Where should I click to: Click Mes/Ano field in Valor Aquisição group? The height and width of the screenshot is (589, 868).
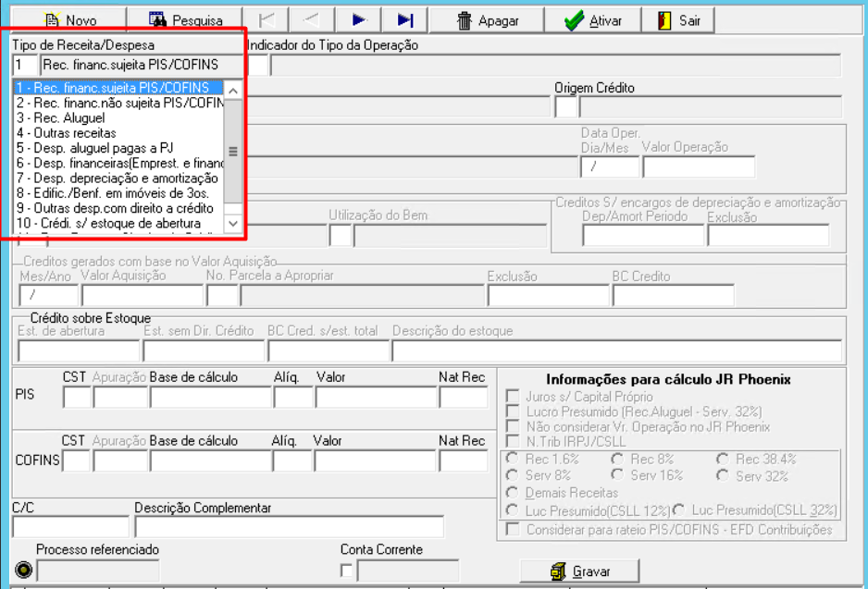[x=49, y=295]
